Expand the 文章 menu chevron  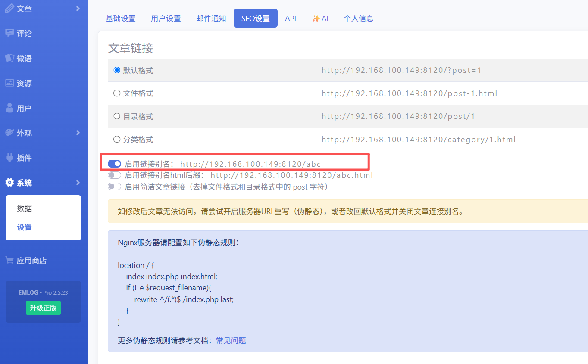(78, 8)
